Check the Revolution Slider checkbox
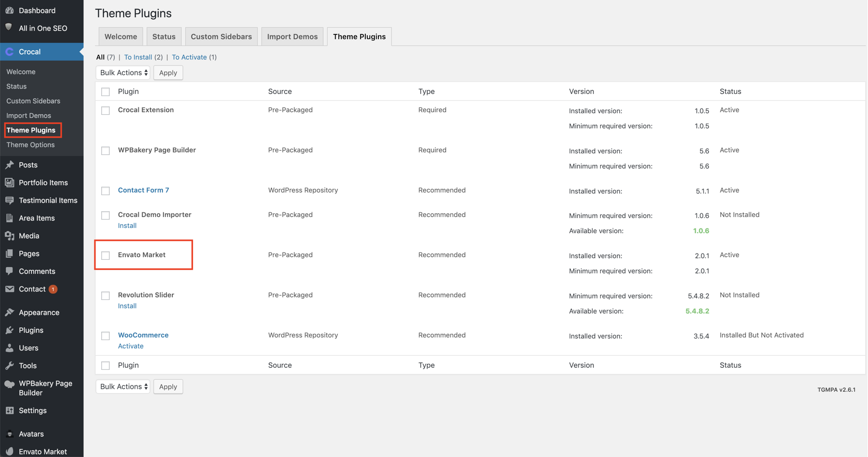 (105, 296)
